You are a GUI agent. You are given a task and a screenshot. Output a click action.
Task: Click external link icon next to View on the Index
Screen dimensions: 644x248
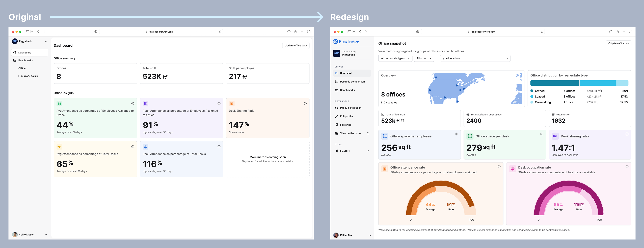368,133
